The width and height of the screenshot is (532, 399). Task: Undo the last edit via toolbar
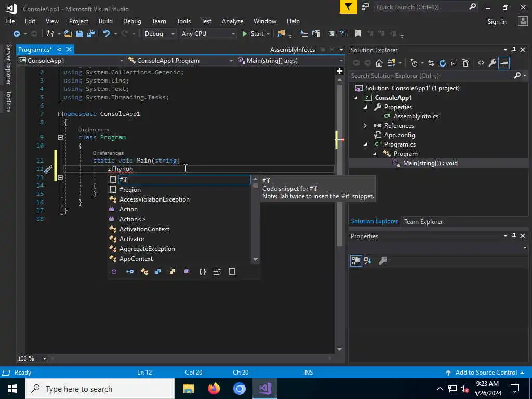click(x=107, y=34)
